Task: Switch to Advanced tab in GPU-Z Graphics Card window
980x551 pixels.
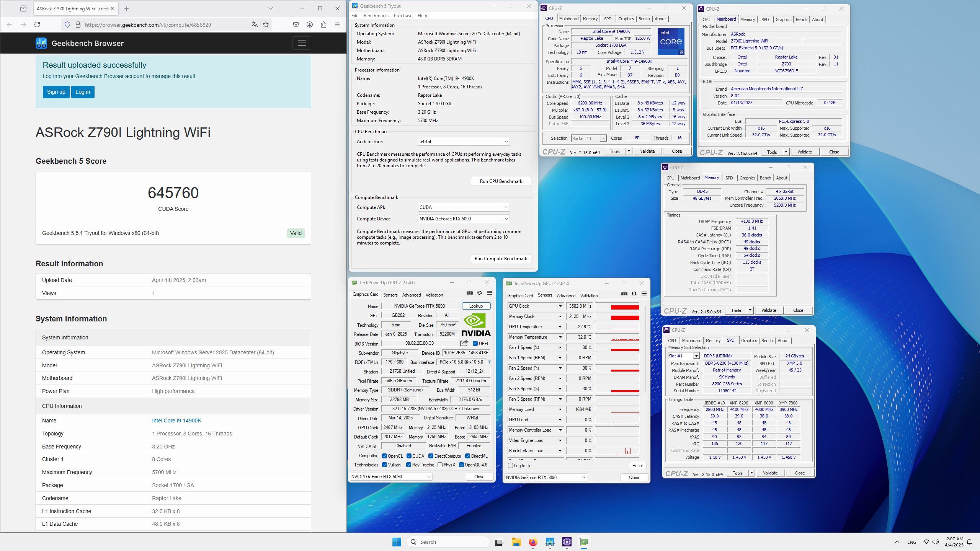Action: 412,295
